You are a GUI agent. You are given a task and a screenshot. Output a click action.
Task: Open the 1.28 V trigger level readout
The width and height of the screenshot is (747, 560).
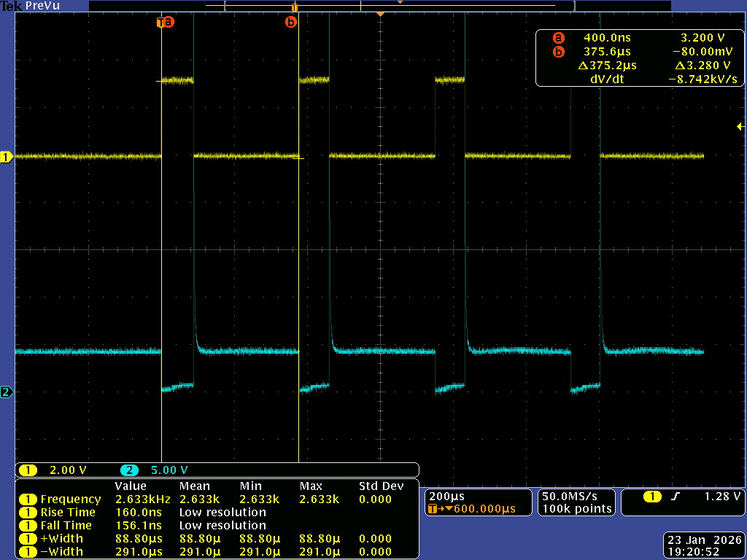[x=722, y=497]
